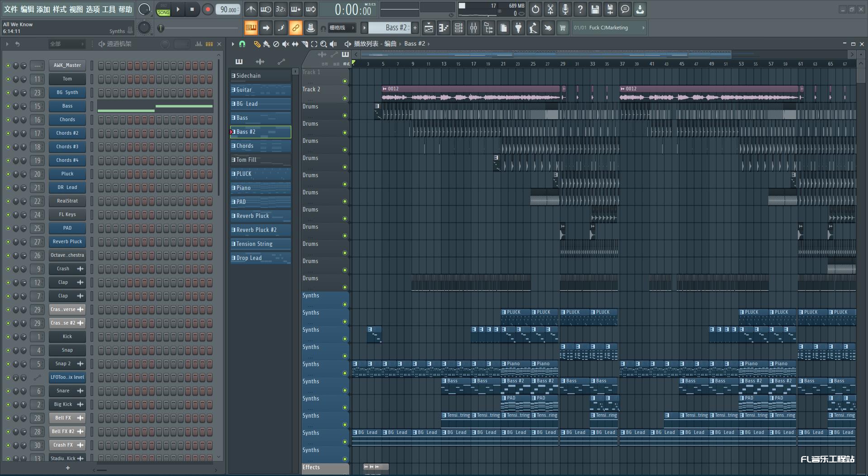Select the playlist zoom magnifier tool
Viewport: 868px width, 476px height.
323,44
